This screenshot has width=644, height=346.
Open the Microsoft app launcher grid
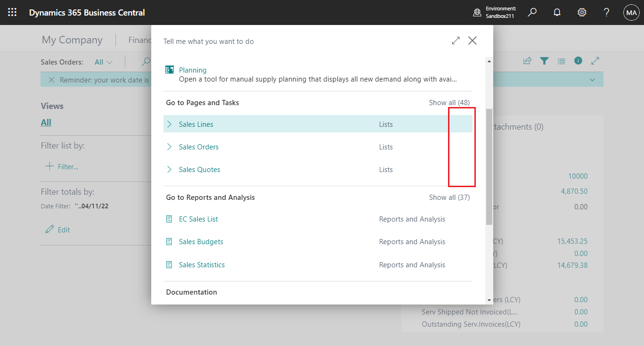(12, 12)
